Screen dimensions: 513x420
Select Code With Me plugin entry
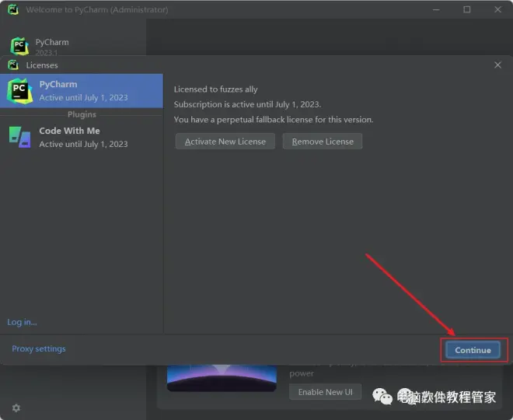[x=82, y=137]
